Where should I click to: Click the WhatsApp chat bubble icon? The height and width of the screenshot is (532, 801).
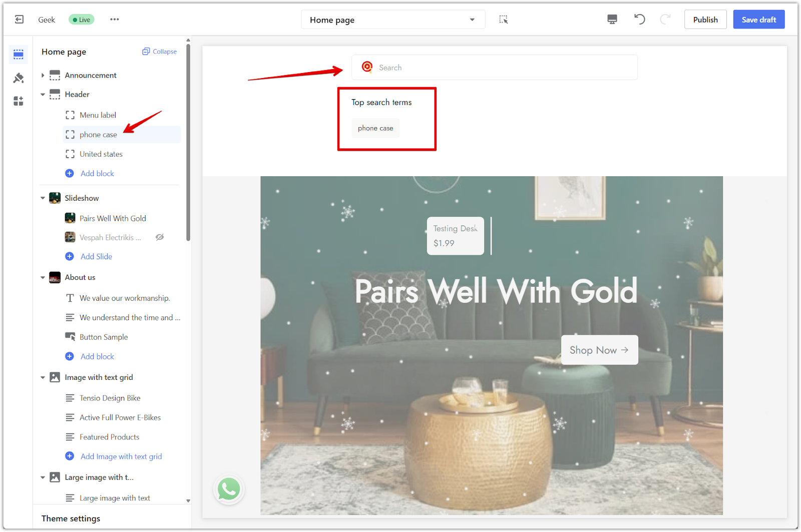click(x=229, y=489)
